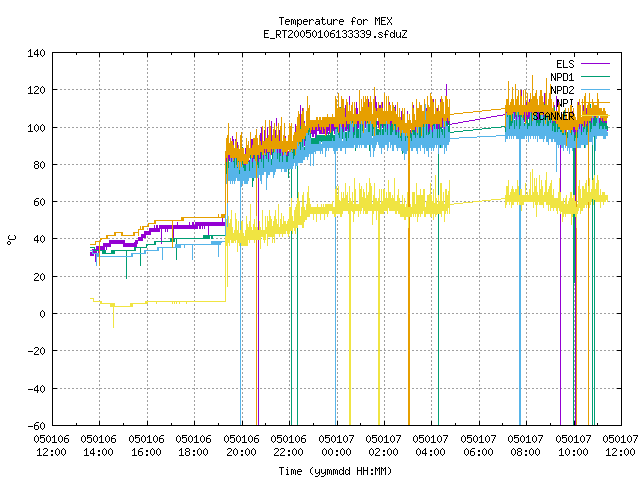Click the y-axis value 80
This screenshot has width=640, height=480.
(39, 165)
